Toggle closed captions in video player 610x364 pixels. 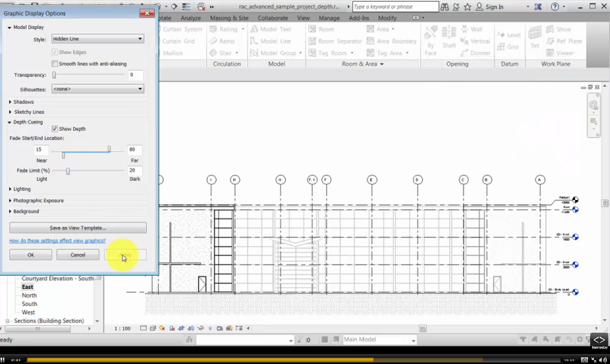[584, 360]
